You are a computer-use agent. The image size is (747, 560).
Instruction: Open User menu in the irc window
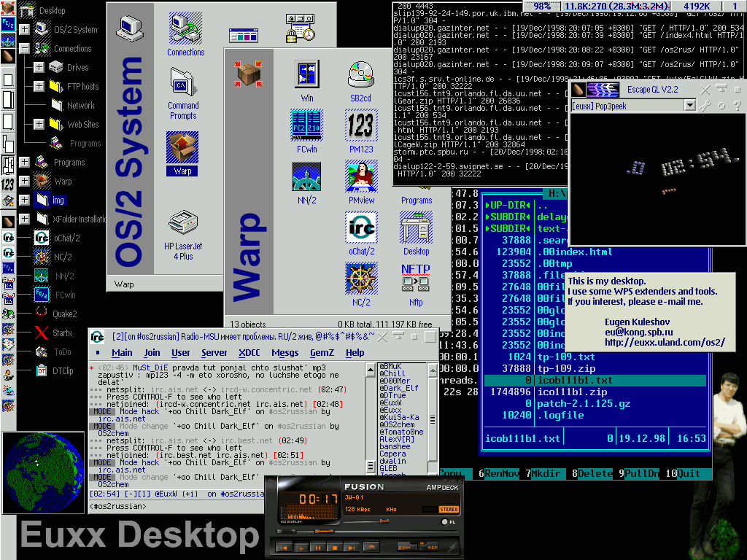tap(181, 353)
